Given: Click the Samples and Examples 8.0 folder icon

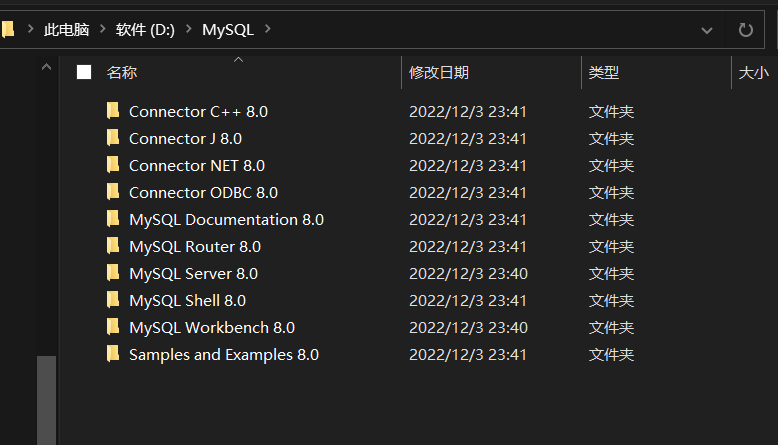Looking at the screenshot, I should coord(113,354).
